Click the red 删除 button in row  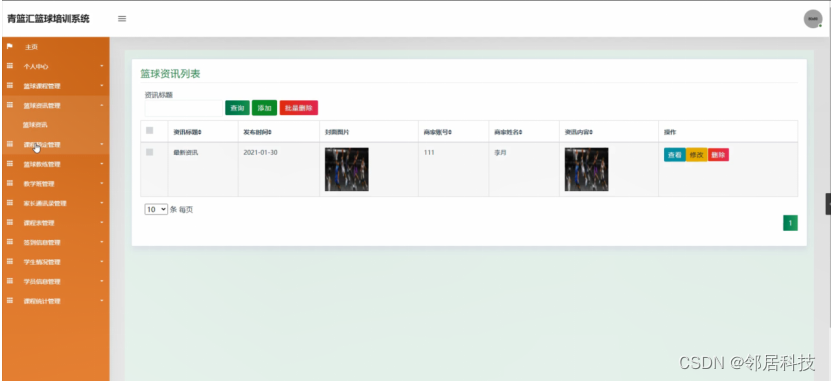(718, 155)
